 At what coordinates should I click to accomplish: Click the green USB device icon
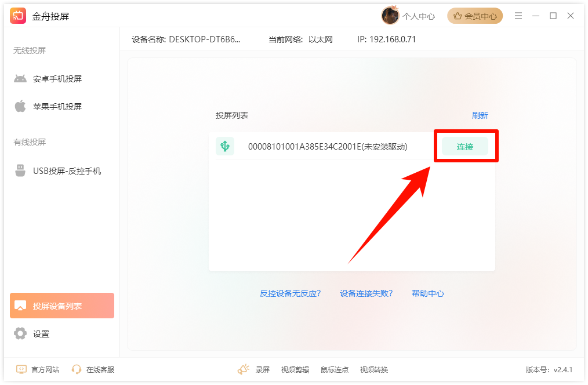click(225, 146)
